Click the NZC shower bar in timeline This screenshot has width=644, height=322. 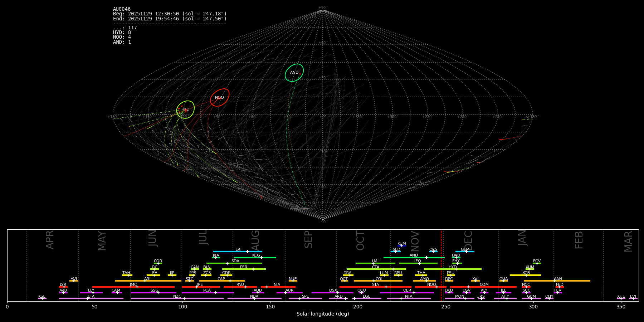tap(177, 298)
